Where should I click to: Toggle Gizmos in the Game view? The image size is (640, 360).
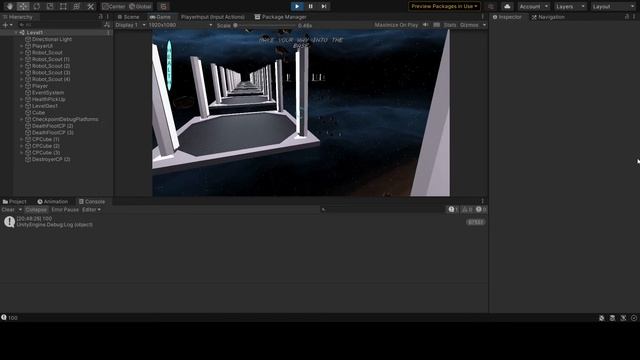tap(469, 25)
